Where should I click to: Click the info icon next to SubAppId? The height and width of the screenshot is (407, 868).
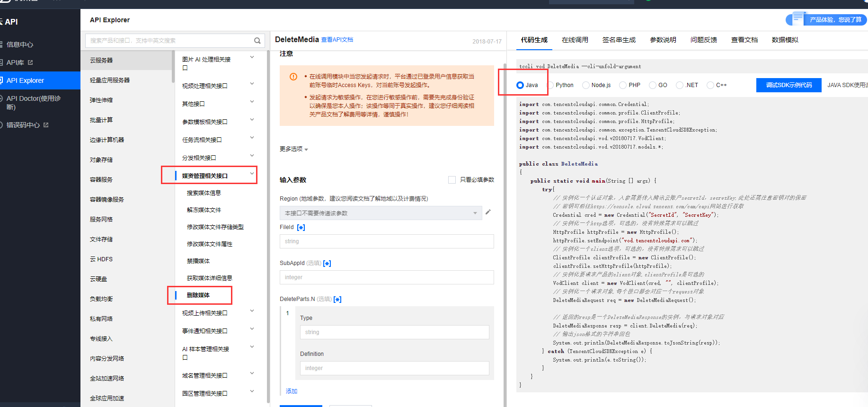[x=327, y=264]
